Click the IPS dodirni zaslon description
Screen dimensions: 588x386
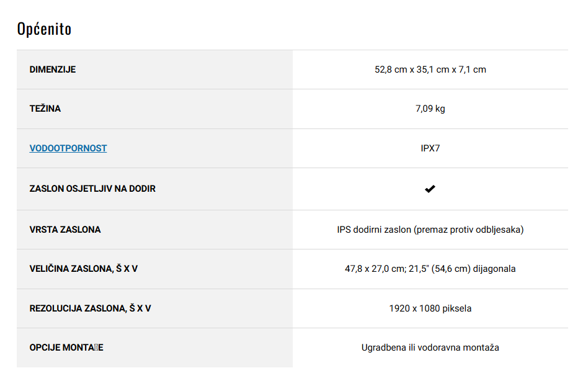[430, 230]
